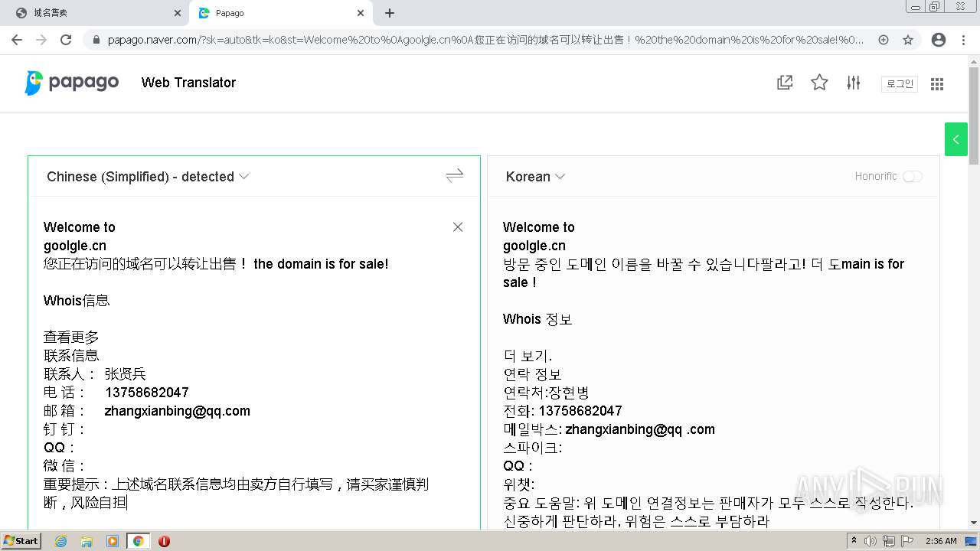Image resolution: width=980 pixels, height=551 pixels.
Task: Toggle the Honorific switch
Action: pos(912,176)
